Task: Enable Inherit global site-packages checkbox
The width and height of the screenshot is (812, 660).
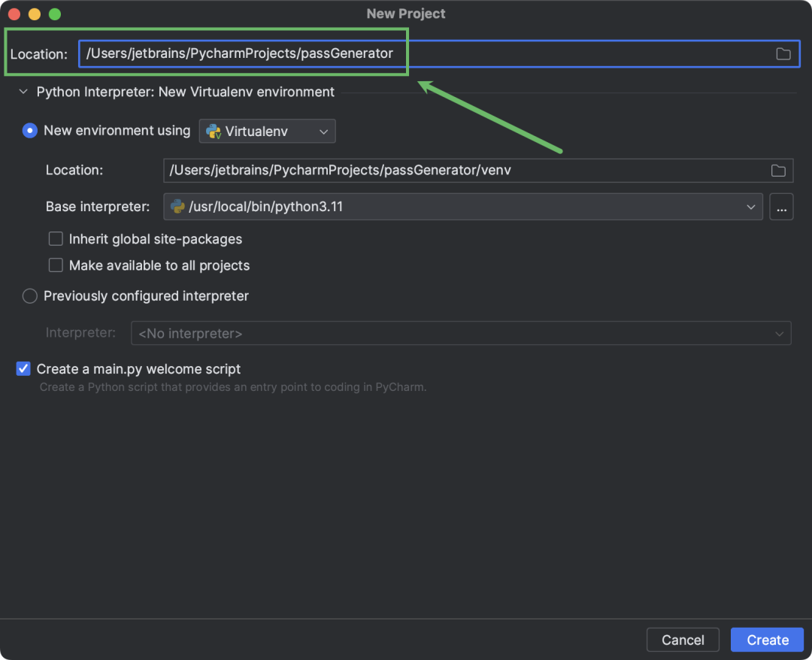Action: pos(56,239)
